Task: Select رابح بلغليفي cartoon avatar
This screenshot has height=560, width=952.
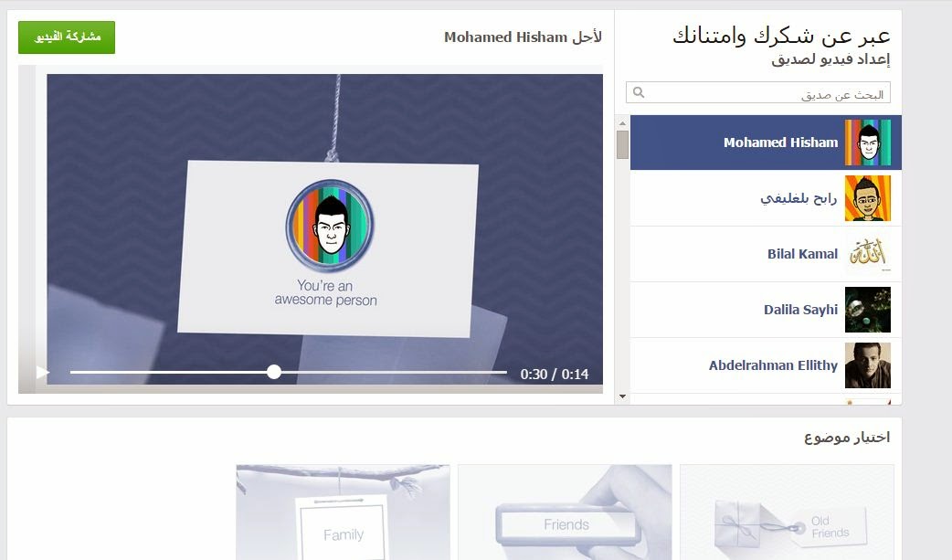Action: 868,198
